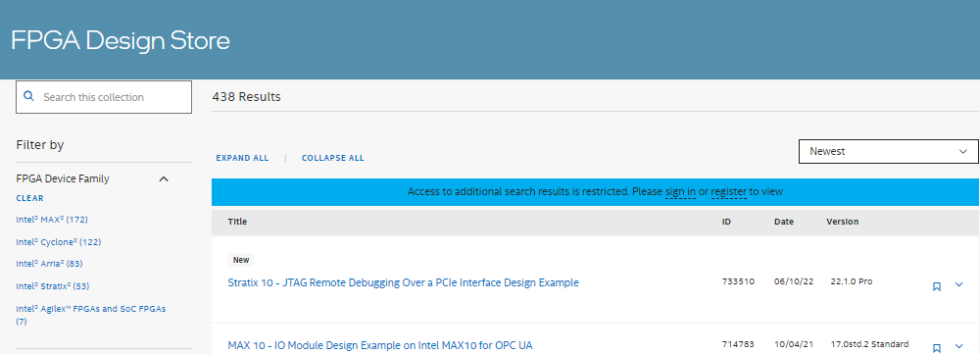The height and width of the screenshot is (354, 980).
Task: Open the Newest sort dropdown
Action: 888,151
